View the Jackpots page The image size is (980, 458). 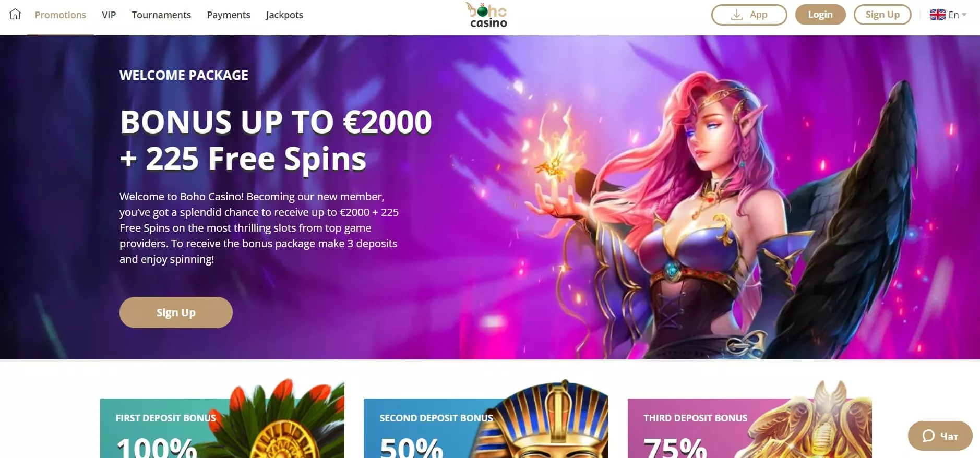pos(284,15)
